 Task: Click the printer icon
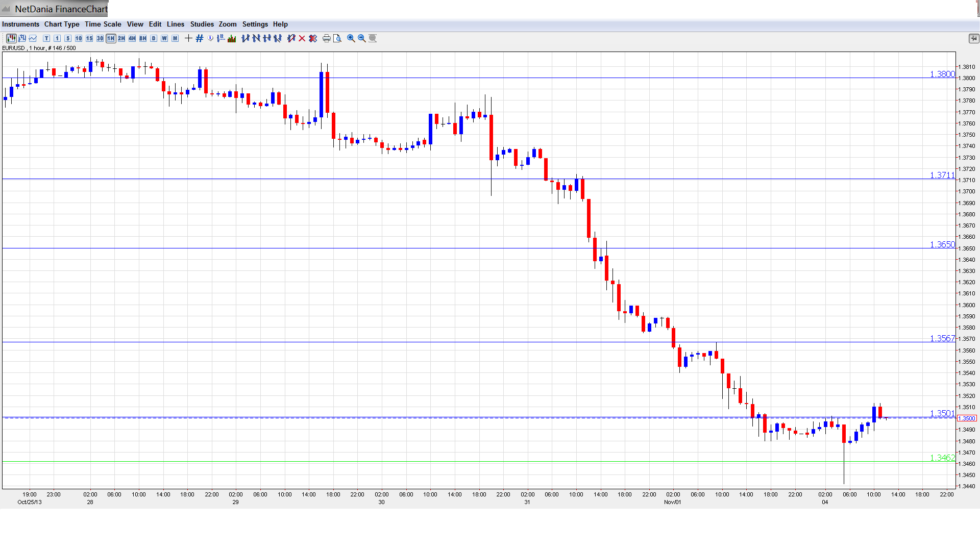[327, 38]
